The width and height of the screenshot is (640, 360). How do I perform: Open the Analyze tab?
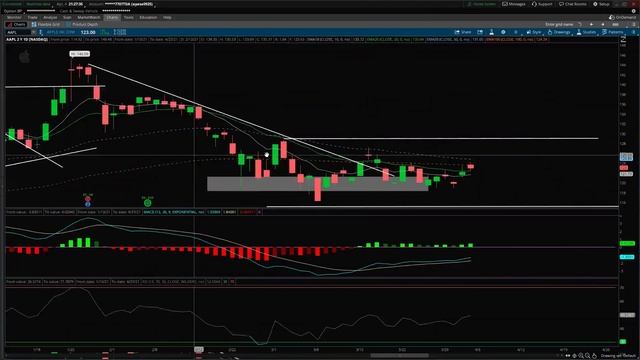point(50,18)
